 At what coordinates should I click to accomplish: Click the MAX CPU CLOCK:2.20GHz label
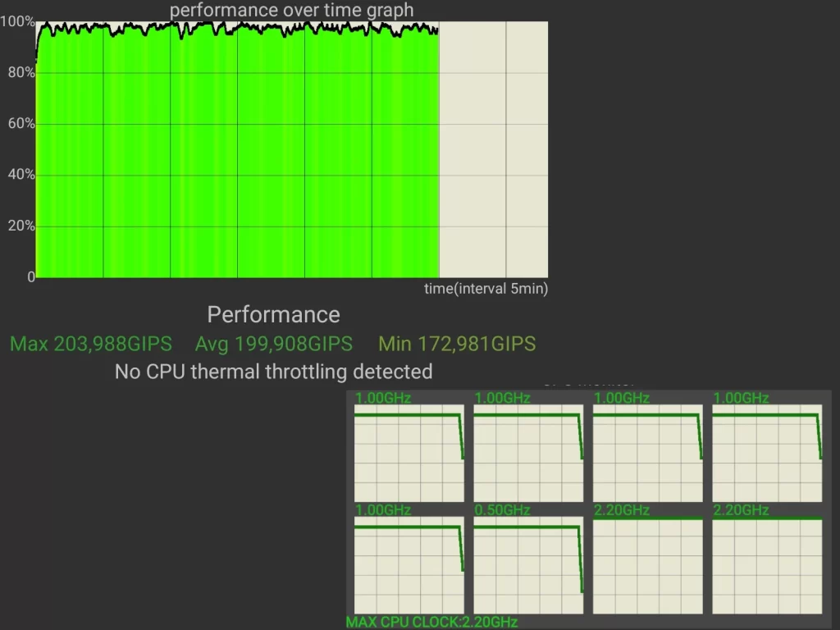[431, 622]
